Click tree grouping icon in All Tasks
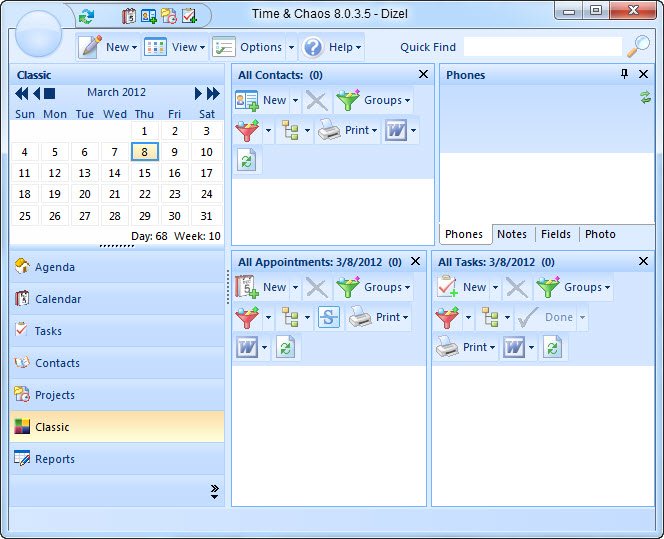Image resolution: width=664 pixels, height=539 pixels. pos(490,317)
